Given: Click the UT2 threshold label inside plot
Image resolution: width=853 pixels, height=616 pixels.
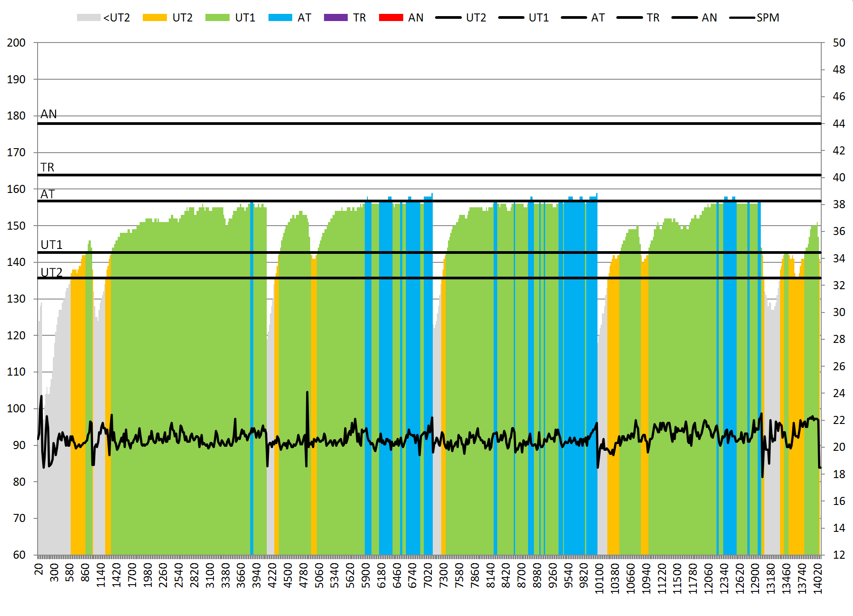Looking at the screenshot, I should [51, 272].
